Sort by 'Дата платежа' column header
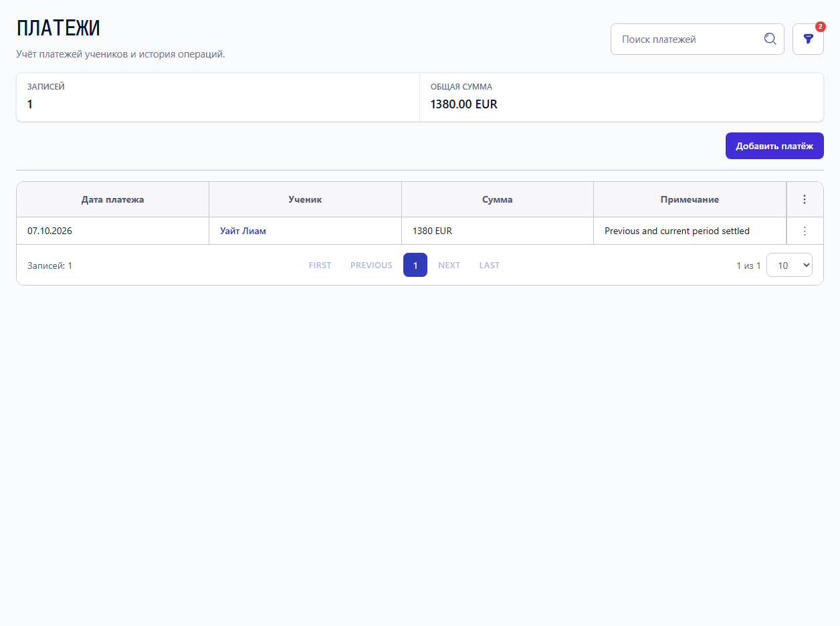The image size is (840, 626). click(112, 199)
